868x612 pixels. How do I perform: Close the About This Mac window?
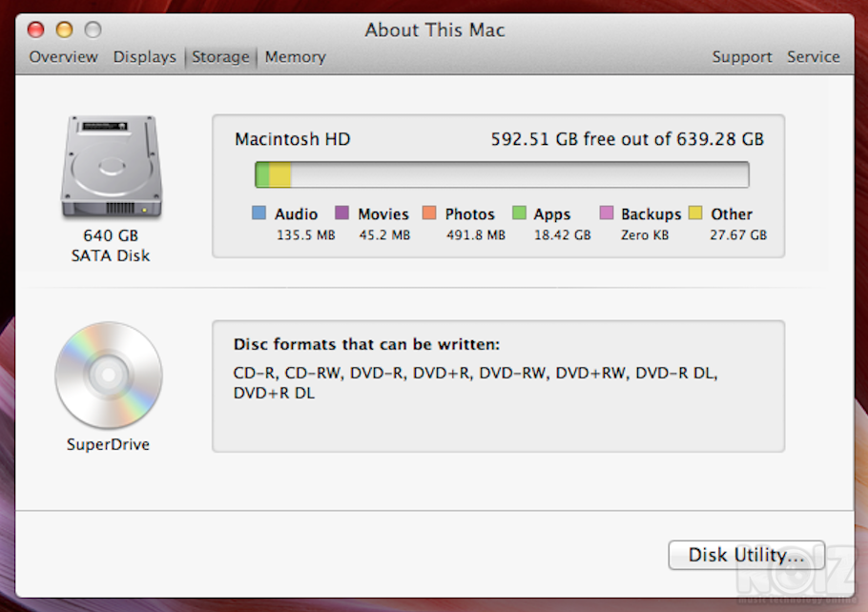[36, 30]
